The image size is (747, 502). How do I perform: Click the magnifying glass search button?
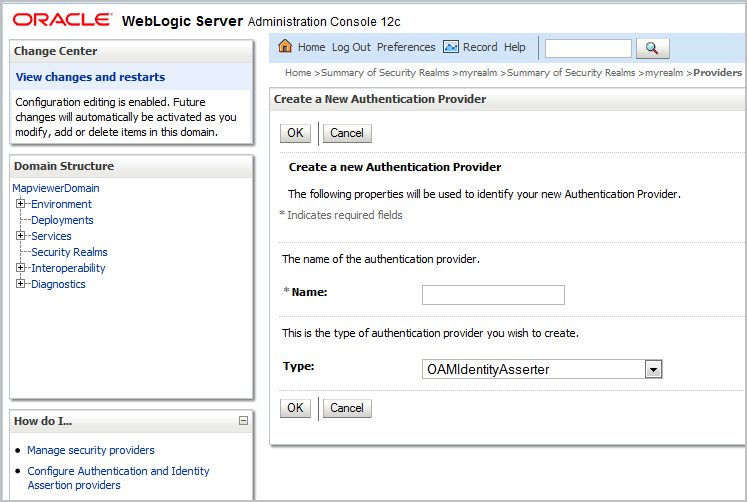653,48
